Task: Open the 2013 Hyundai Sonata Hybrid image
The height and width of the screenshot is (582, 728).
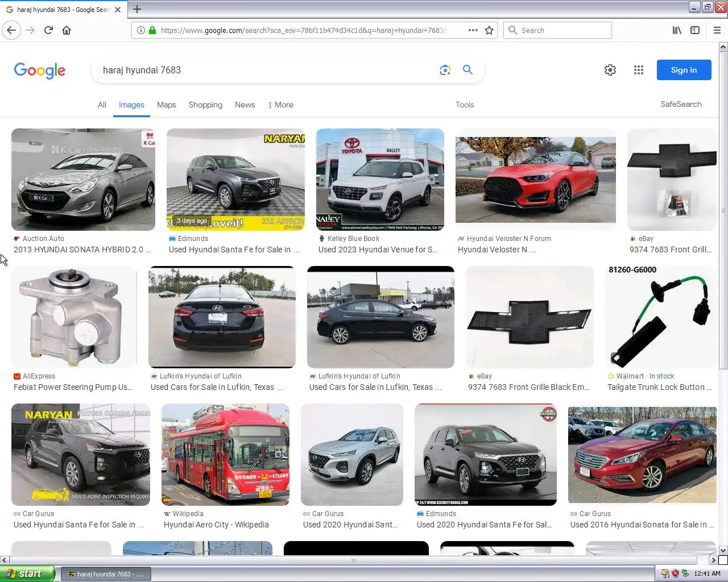Action: pos(83,180)
